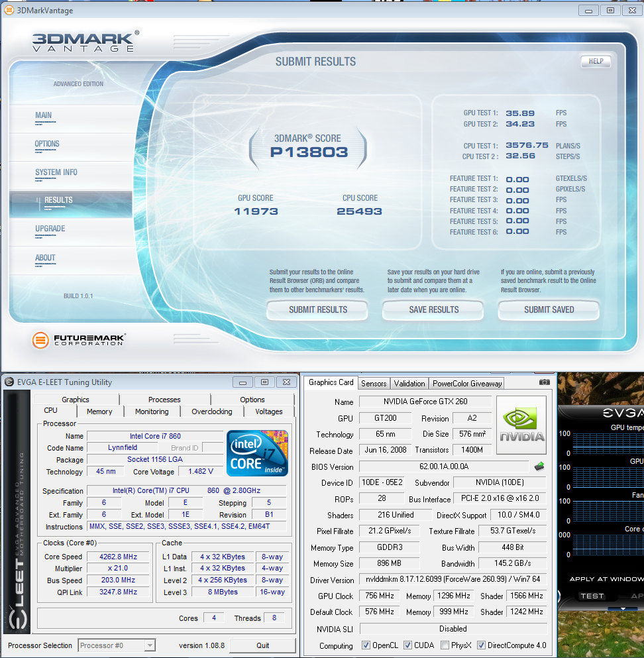Click the GPU name field NVIDIA GeForce GTX 260
The height and width of the screenshot is (658, 644).
[x=425, y=402]
